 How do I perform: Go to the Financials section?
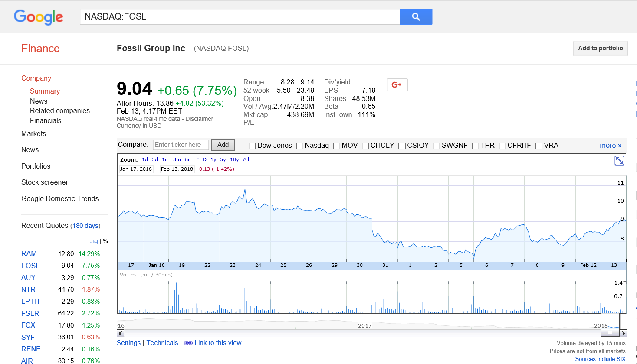[x=46, y=121]
